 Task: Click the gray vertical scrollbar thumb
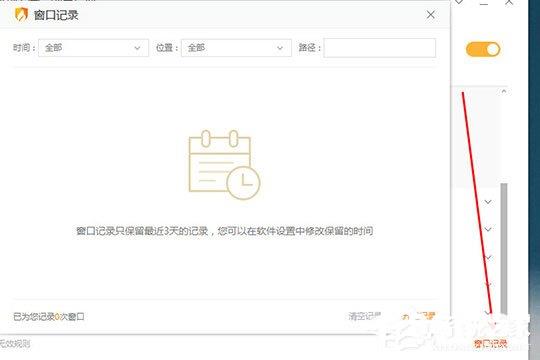(x=504, y=248)
